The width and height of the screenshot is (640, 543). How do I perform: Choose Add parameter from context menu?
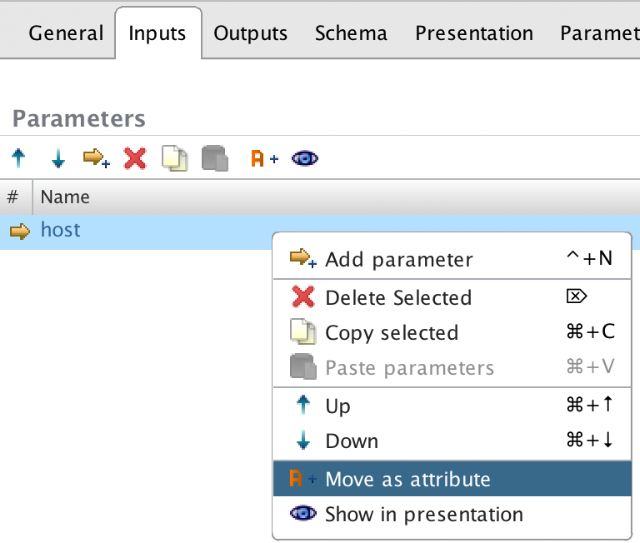[398, 259]
